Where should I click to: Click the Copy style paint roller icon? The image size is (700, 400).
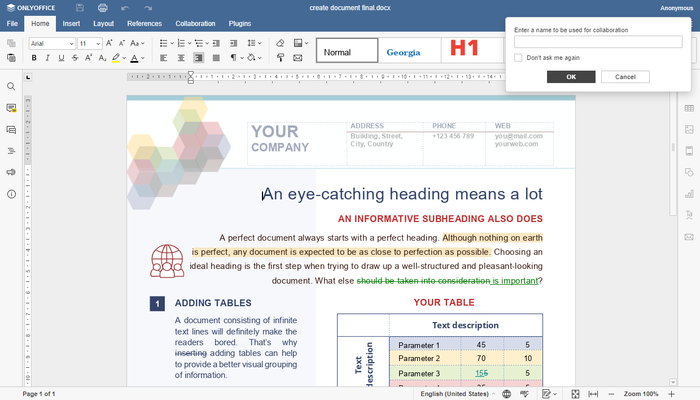coord(280,57)
